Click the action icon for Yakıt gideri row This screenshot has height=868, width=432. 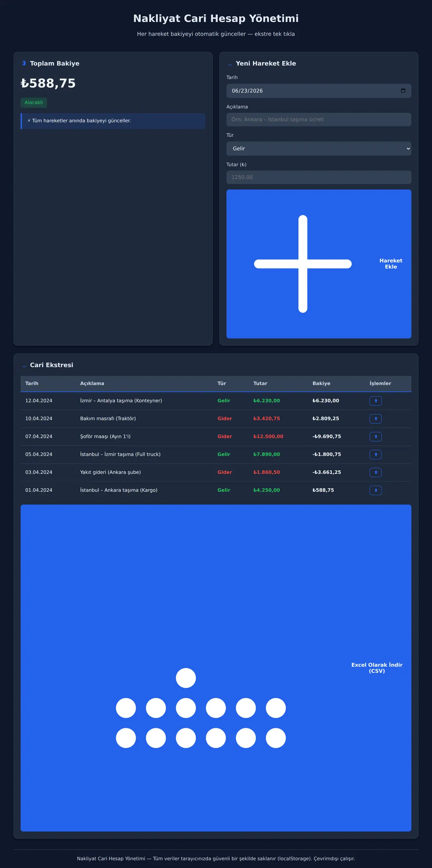(375, 472)
